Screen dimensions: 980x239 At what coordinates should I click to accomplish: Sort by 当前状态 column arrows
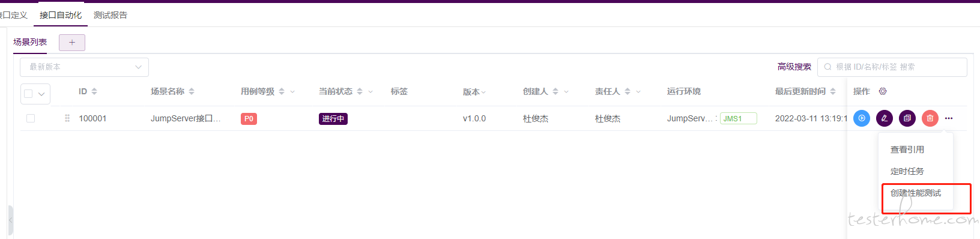[x=360, y=91]
